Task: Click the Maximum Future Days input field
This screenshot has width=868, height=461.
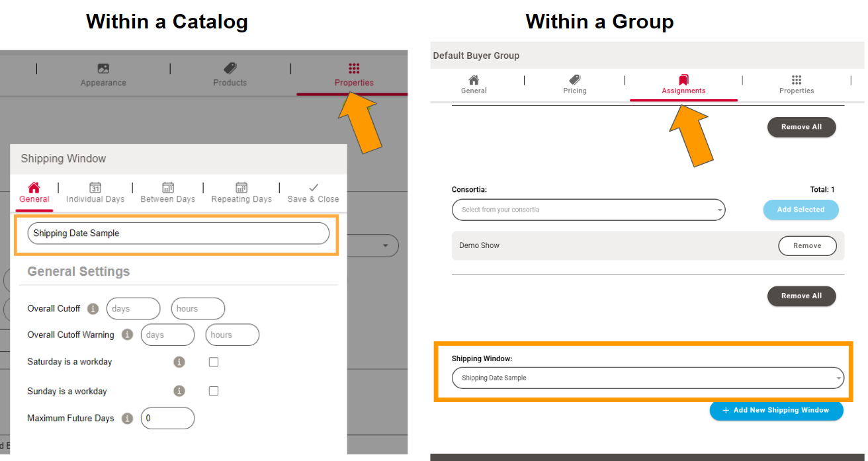Action: tap(167, 418)
